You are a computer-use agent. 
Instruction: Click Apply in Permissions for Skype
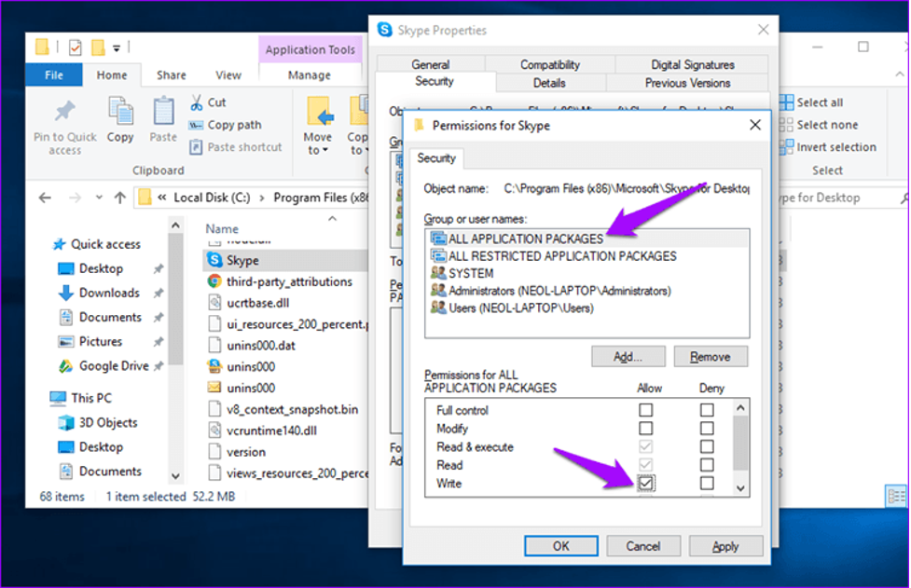(725, 546)
